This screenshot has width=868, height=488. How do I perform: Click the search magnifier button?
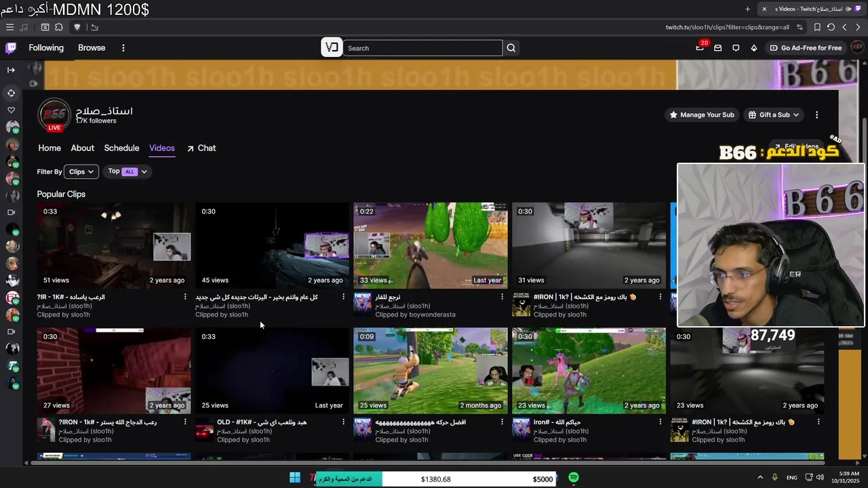(x=511, y=48)
